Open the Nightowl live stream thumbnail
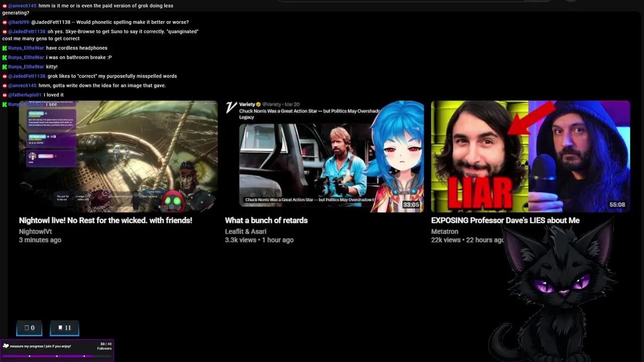Viewport: 644px width, 362px height. [118, 156]
